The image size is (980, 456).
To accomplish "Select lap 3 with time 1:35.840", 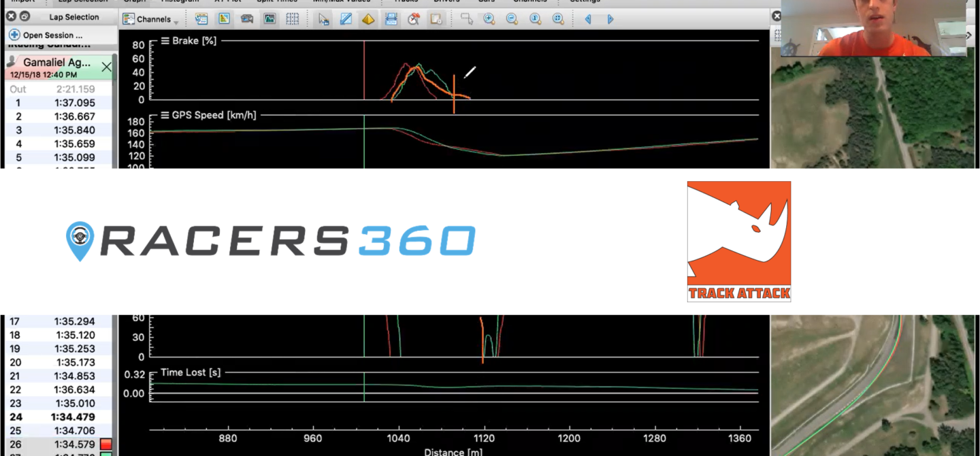I will [x=59, y=130].
